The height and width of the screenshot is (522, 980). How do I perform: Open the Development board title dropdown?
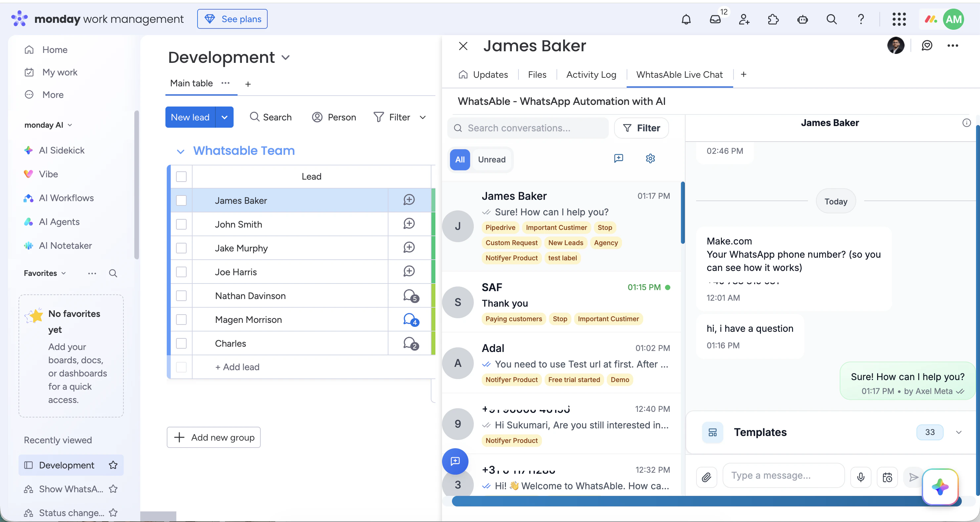tap(285, 58)
